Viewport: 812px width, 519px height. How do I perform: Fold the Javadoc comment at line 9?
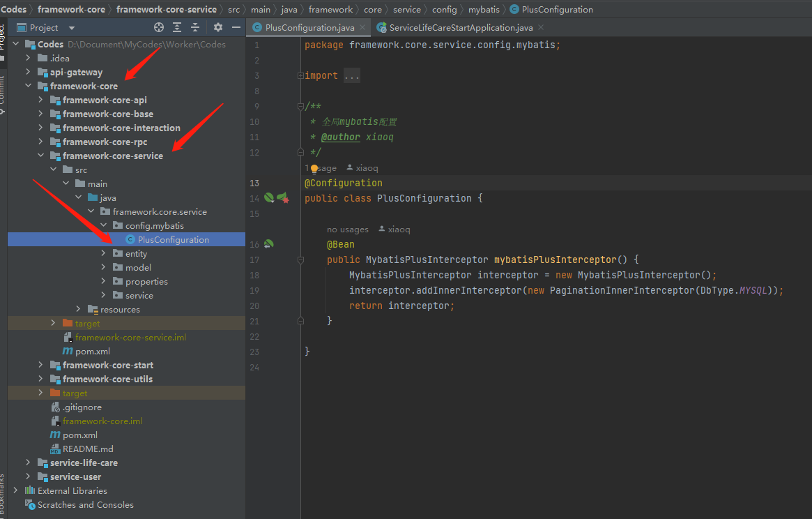point(300,106)
